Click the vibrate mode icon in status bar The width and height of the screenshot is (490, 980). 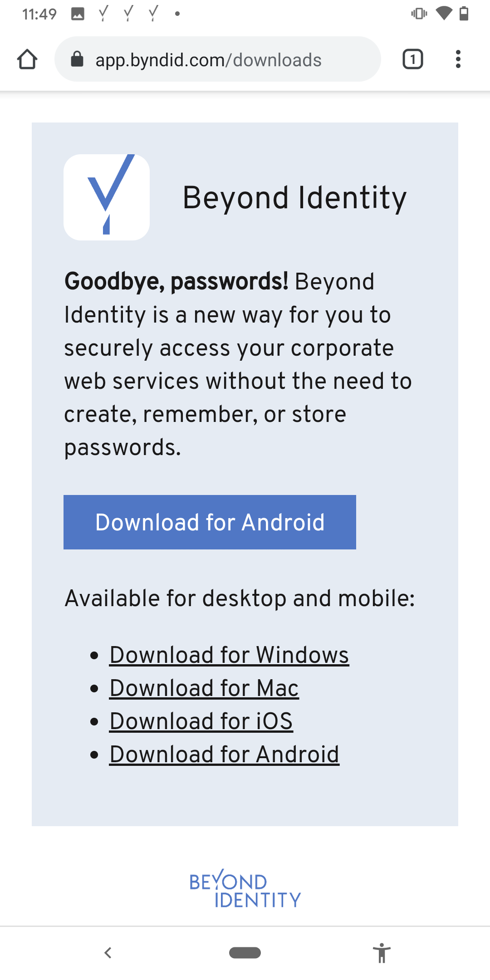[x=418, y=14]
